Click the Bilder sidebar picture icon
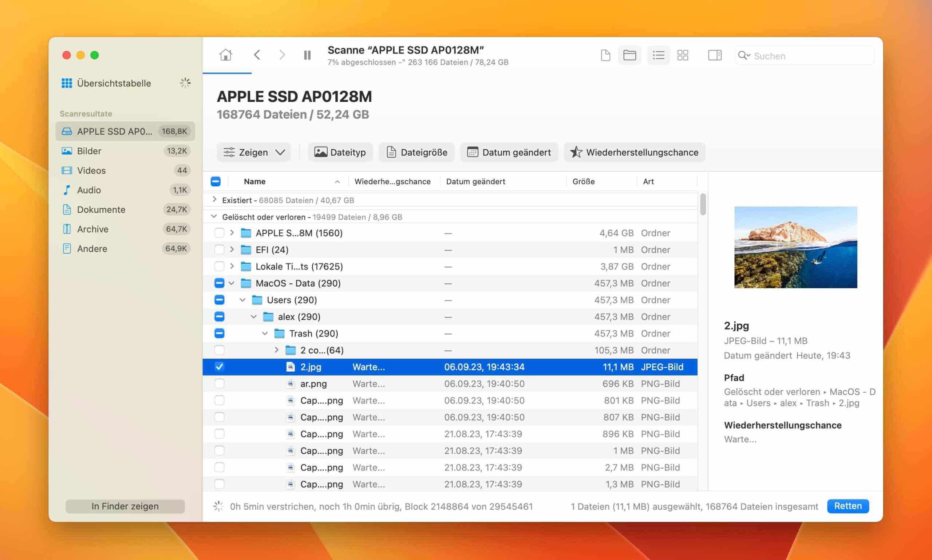 click(67, 151)
